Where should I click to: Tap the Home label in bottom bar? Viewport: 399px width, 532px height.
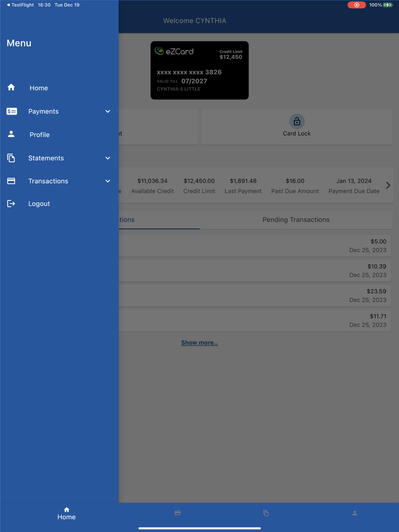(67, 517)
